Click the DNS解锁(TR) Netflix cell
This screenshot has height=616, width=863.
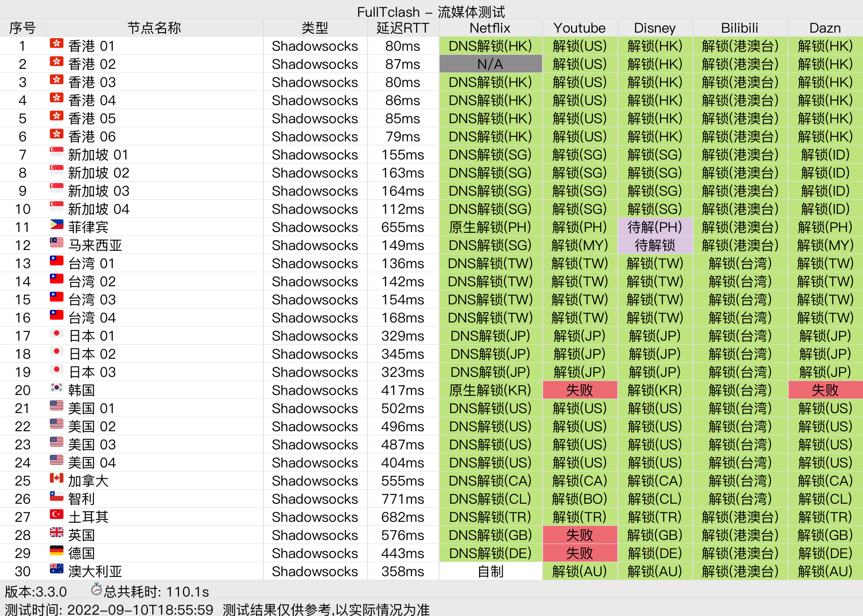tap(490, 517)
